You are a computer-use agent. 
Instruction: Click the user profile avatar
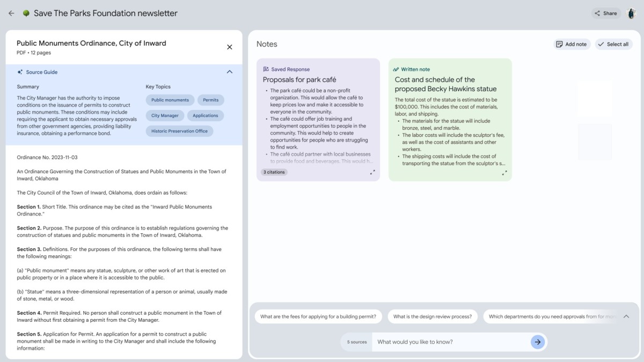[x=631, y=13]
